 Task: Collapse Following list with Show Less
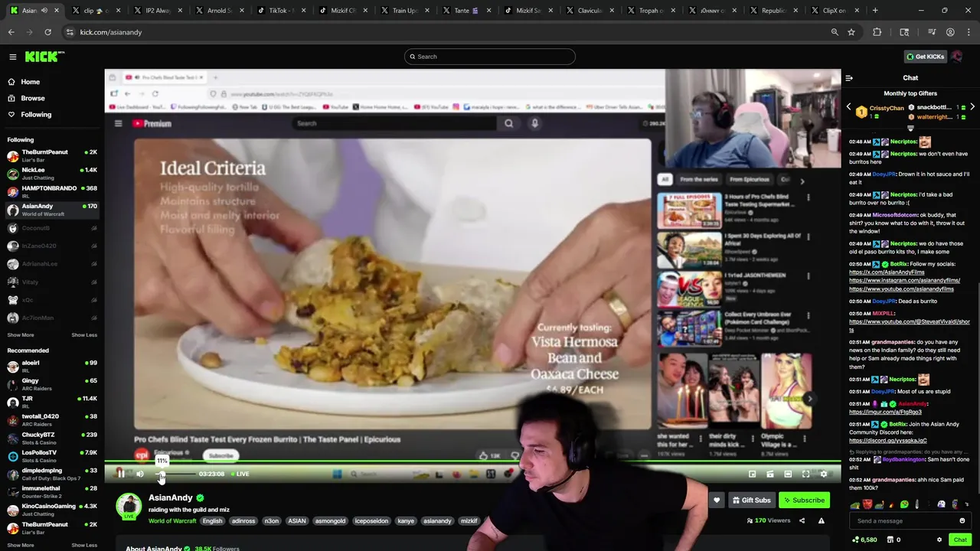pyautogui.click(x=84, y=334)
